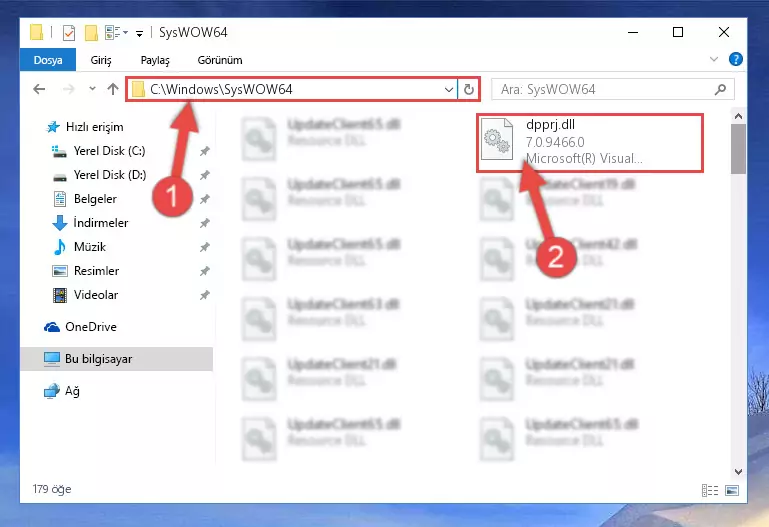The width and height of the screenshot is (769, 527).
Task: Click the Properties checkmark quick access icon
Action: click(x=69, y=33)
